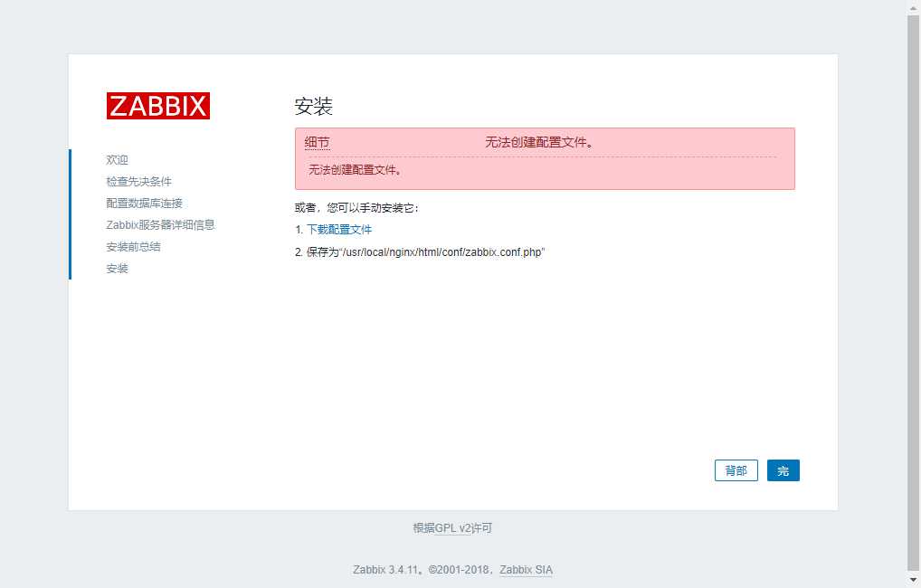Select the 安装 step in sidebar
The image size is (921, 588).
pyautogui.click(x=117, y=269)
